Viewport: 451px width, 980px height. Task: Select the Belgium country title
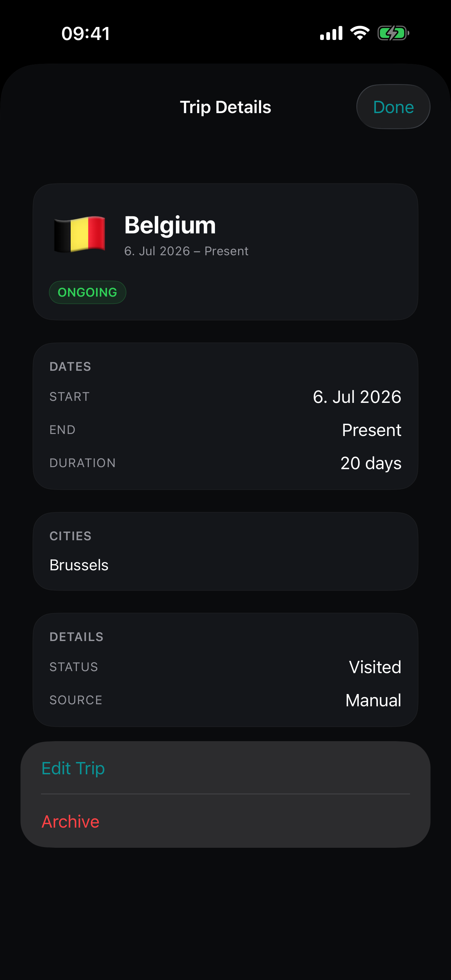(170, 225)
